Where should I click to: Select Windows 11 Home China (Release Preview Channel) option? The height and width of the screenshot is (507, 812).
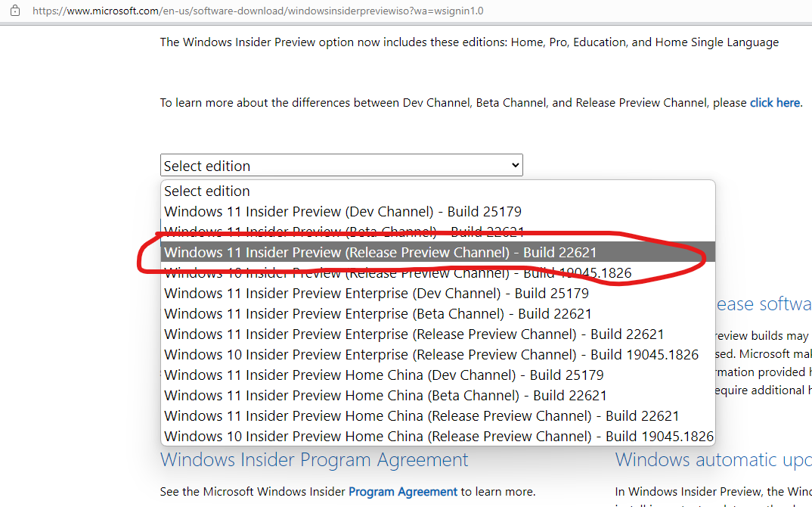(x=438, y=415)
